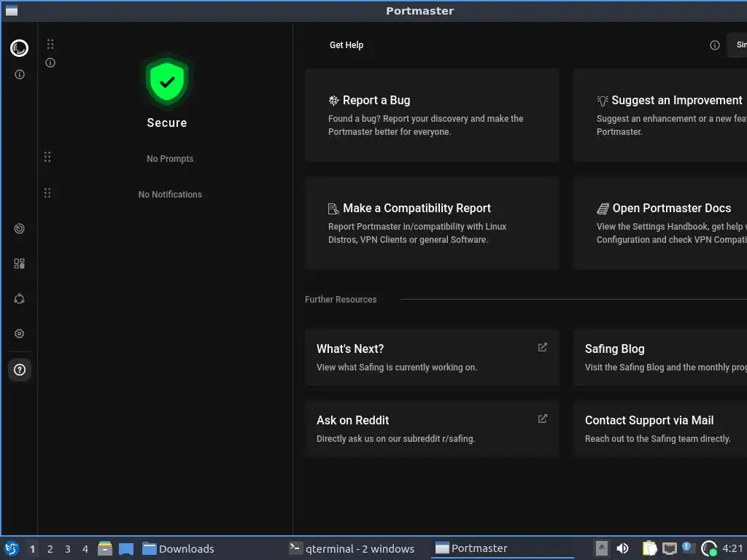Screen dimensions: 747x560
Task: Click the bug icon beside Report a Bug
Action: (333, 101)
